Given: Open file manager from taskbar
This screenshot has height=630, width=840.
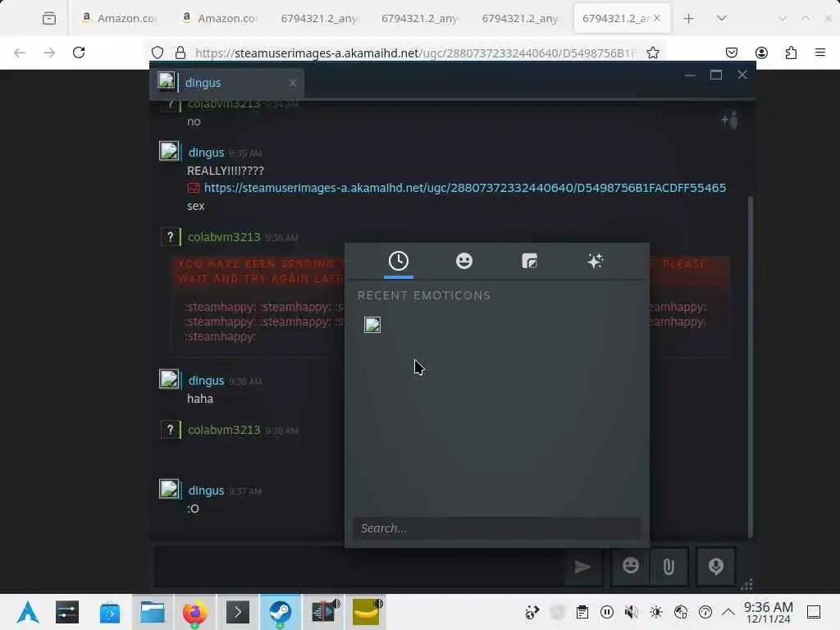Looking at the screenshot, I should click(x=153, y=612).
